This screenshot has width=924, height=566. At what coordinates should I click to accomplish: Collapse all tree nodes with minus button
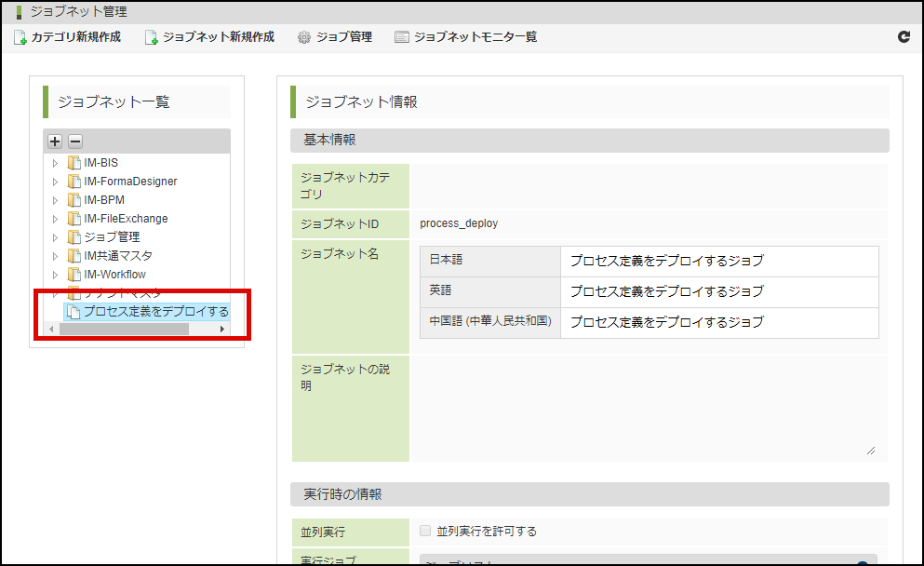[75, 141]
